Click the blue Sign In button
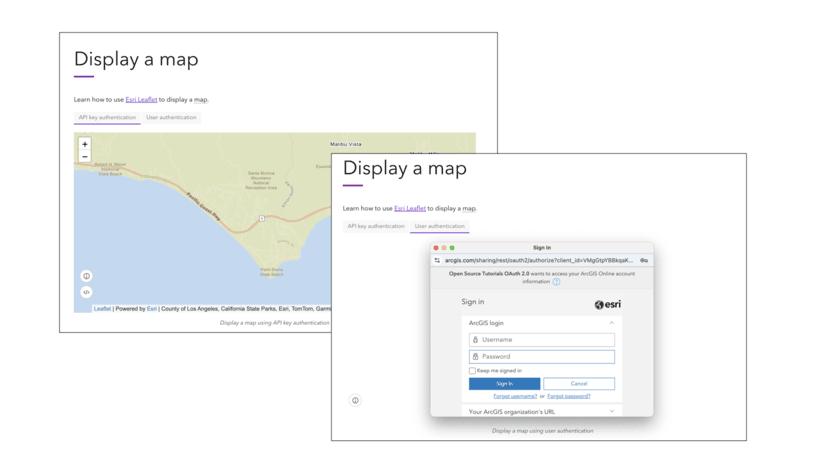 click(505, 383)
